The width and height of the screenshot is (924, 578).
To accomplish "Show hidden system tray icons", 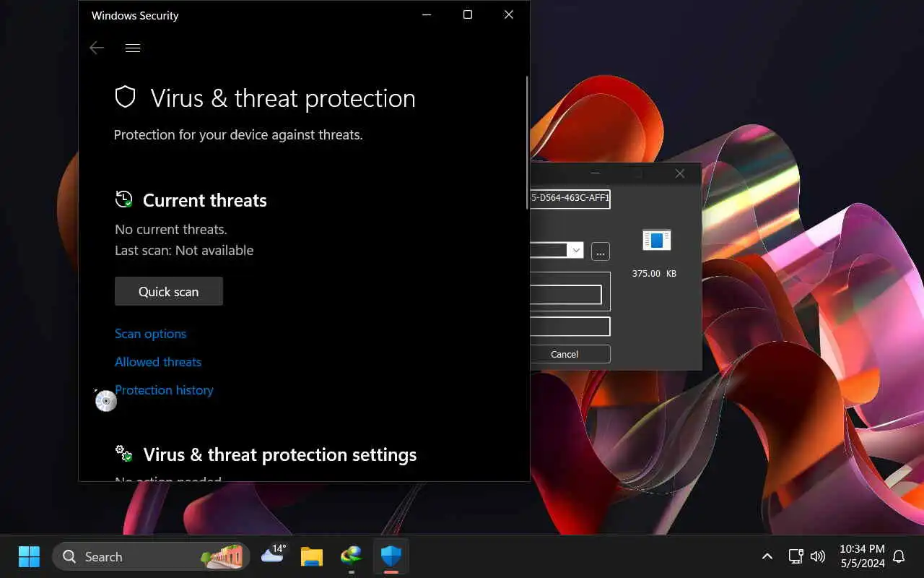I will [767, 556].
